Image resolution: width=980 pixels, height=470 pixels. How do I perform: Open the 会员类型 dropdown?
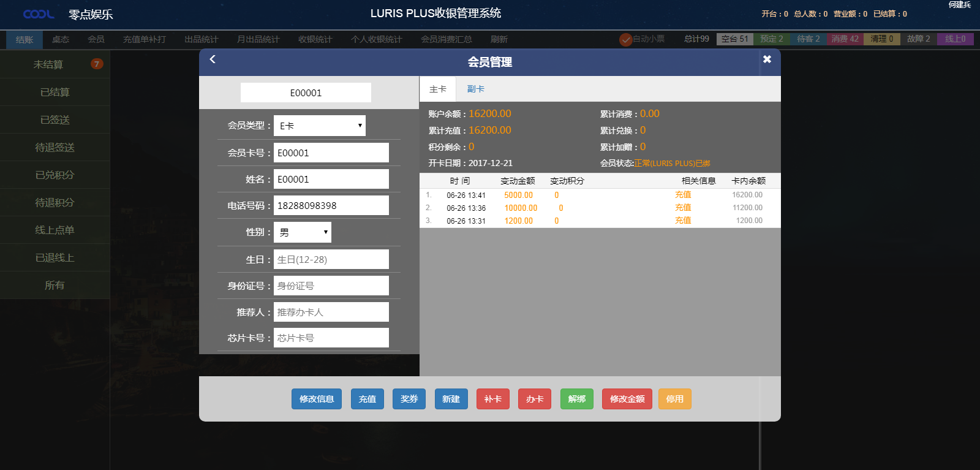pos(319,126)
